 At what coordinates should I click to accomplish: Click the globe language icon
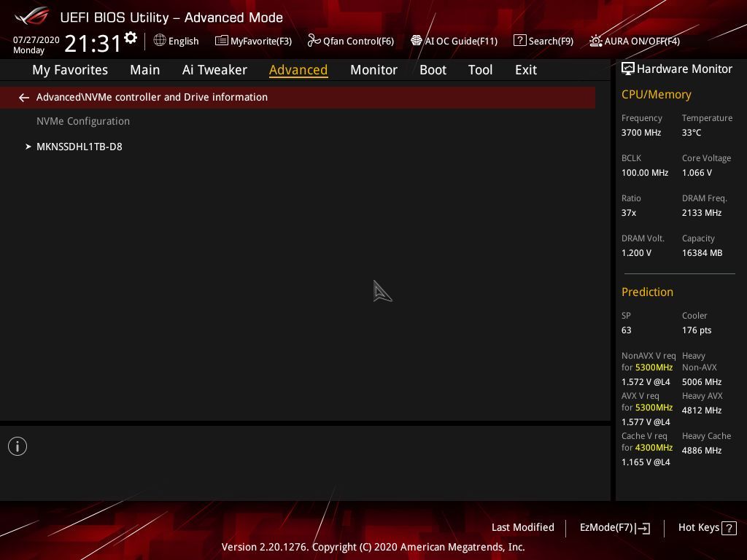160,41
